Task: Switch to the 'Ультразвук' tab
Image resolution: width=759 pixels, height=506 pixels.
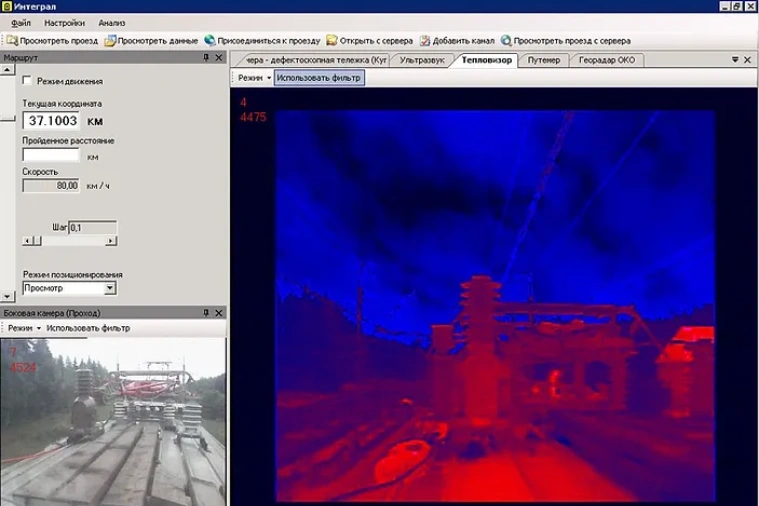Action: pyautogui.click(x=421, y=60)
